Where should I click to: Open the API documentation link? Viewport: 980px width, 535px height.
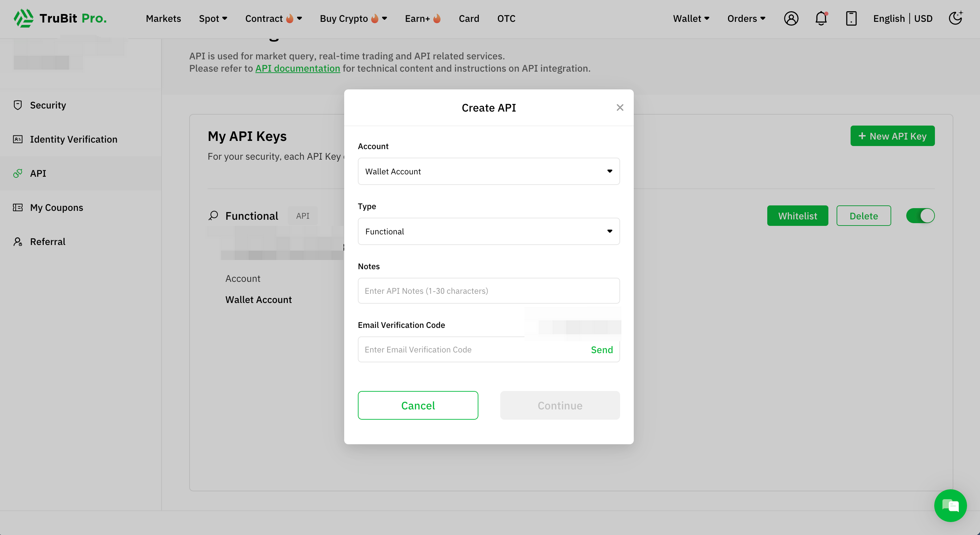tap(297, 69)
